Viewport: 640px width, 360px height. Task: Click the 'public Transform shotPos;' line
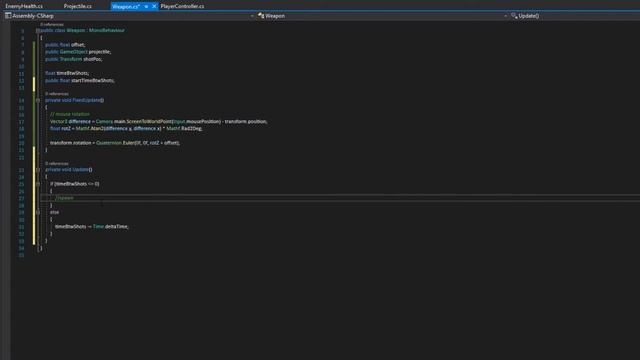[x=73, y=59]
